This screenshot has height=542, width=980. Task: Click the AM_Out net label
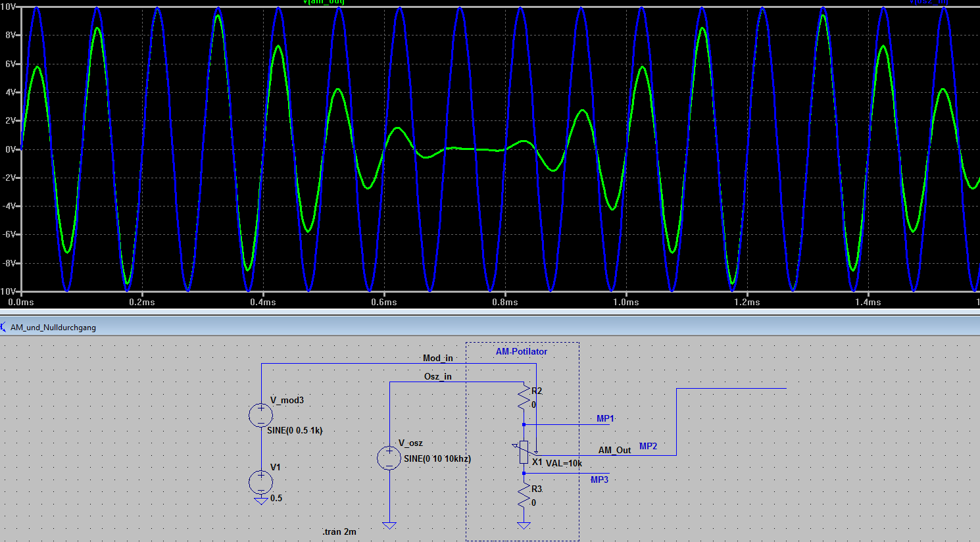tap(614, 450)
